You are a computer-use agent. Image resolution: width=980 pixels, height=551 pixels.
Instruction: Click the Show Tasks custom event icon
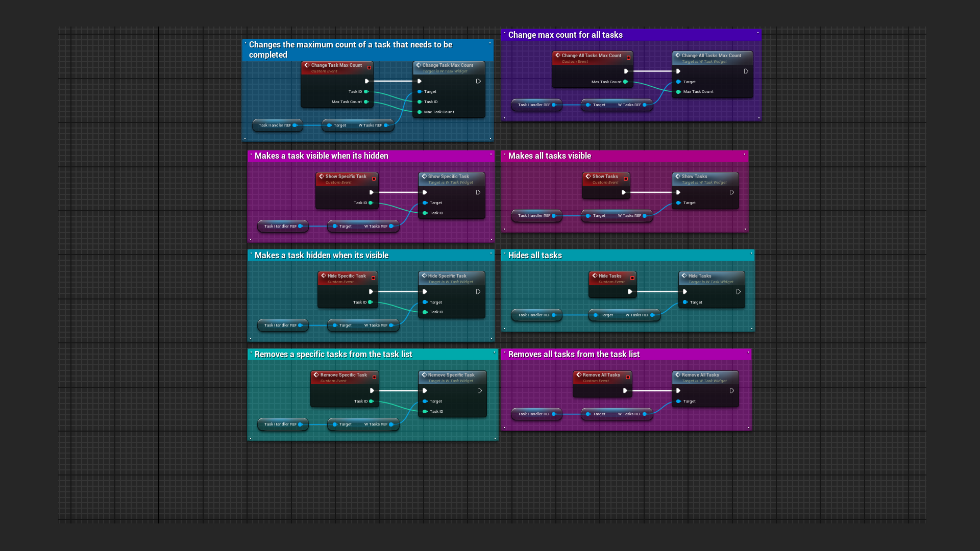[x=588, y=177]
